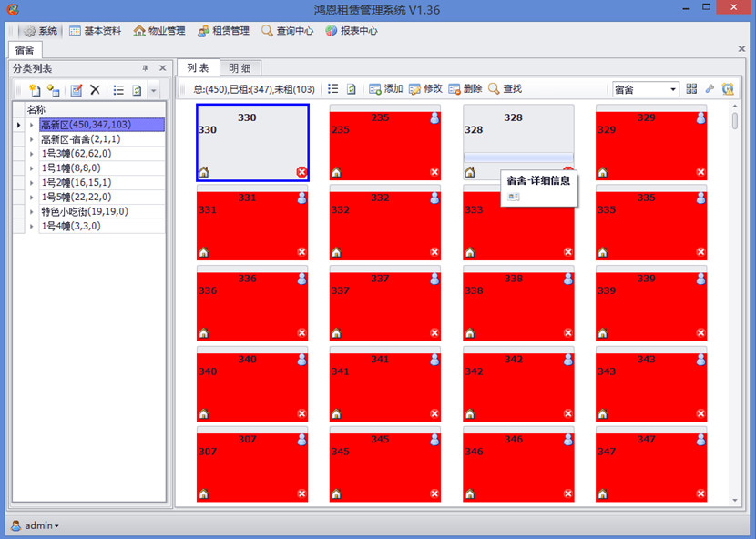
Task: Click the red X icon on room 330 card
Action: (301, 172)
